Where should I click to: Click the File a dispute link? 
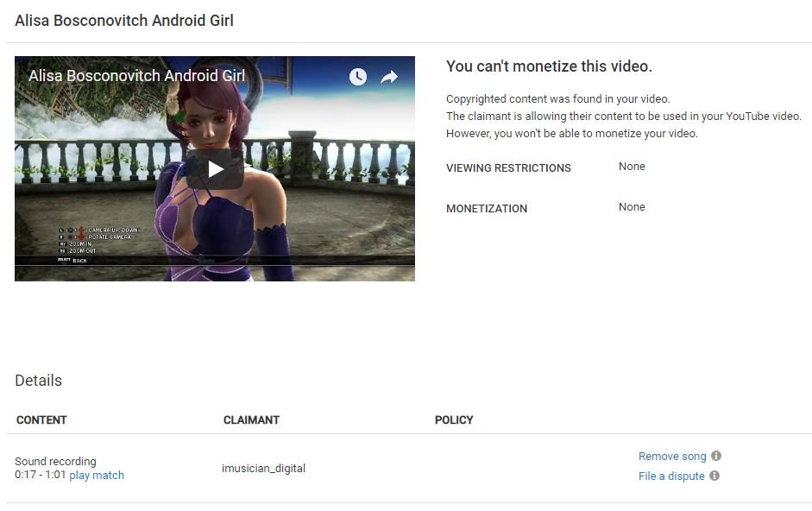coord(671,476)
